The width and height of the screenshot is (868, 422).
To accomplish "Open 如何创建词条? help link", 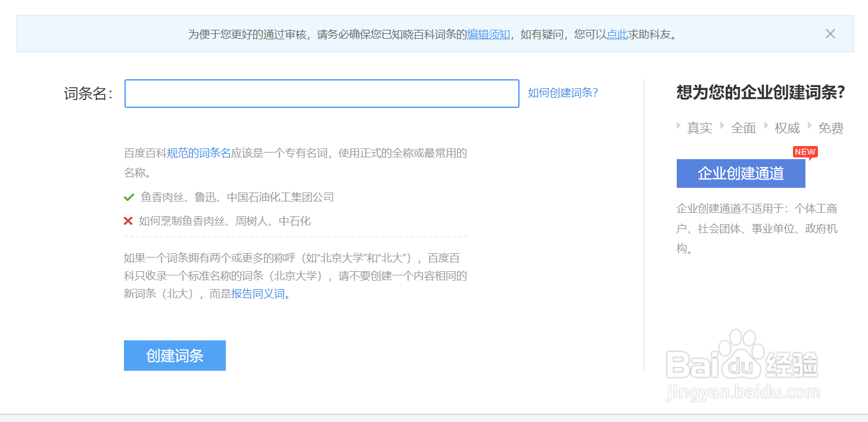I will coord(562,93).
